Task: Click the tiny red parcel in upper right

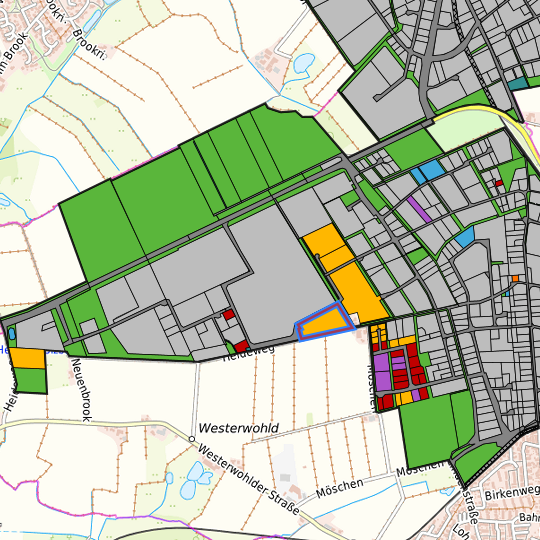Action: tap(499, 183)
